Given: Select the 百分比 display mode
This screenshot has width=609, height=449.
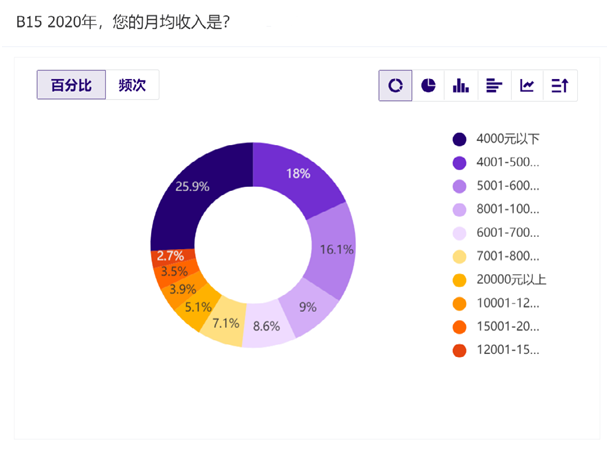Looking at the screenshot, I should coord(71,86).
